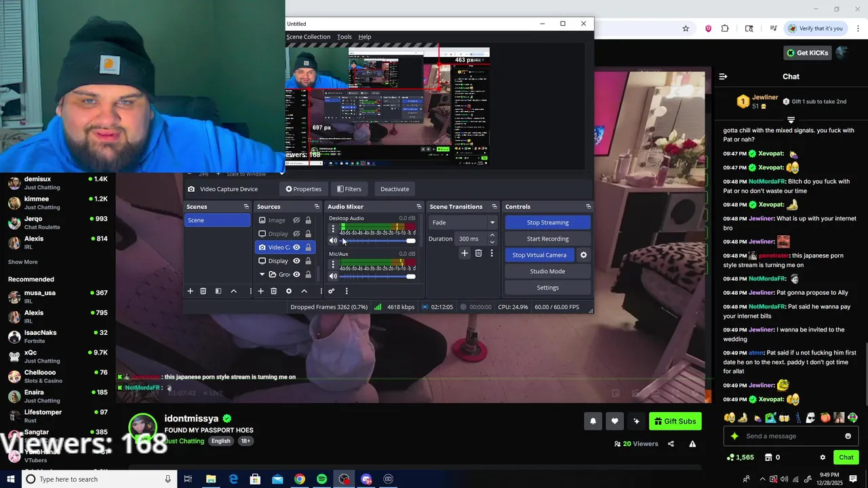
Task: Open scene filters icon in Scenes panel
Action: [x=218, y=291]
